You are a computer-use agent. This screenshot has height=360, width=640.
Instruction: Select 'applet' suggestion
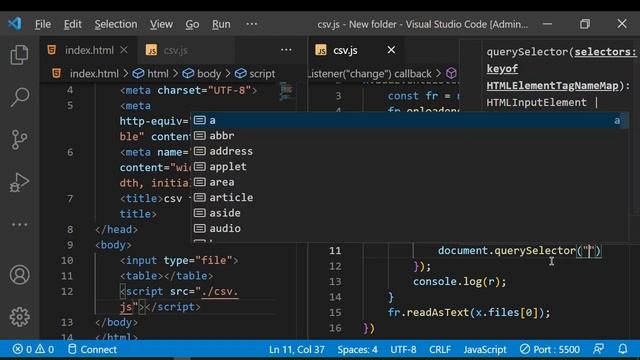409,167
